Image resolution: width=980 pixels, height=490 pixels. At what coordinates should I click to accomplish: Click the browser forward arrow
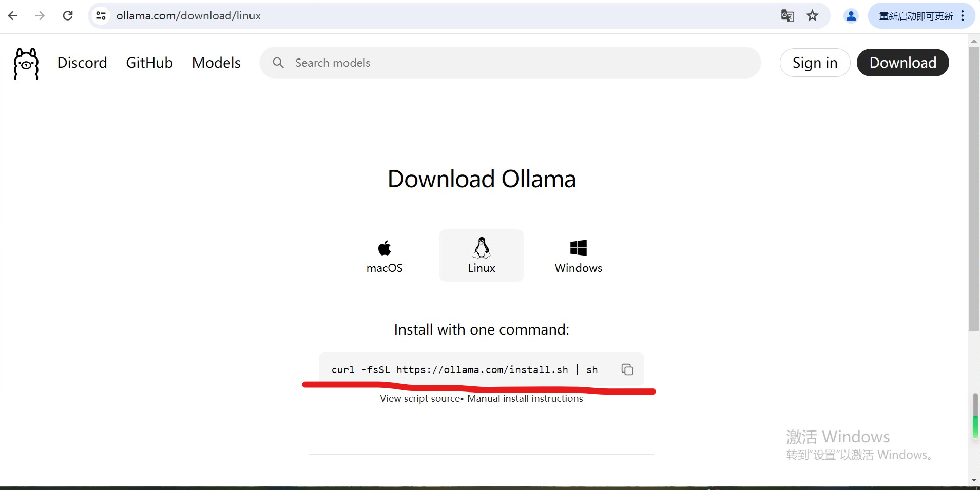tap(40, 16)
